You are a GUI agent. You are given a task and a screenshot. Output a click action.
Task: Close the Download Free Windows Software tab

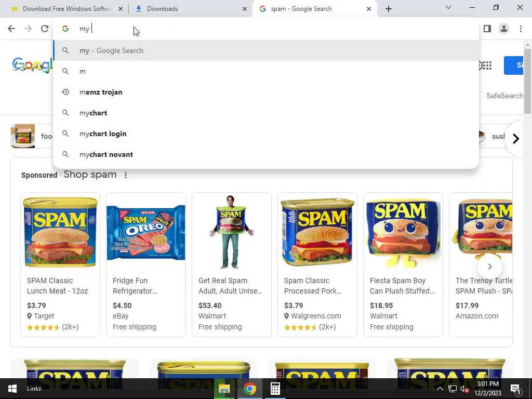121,9
